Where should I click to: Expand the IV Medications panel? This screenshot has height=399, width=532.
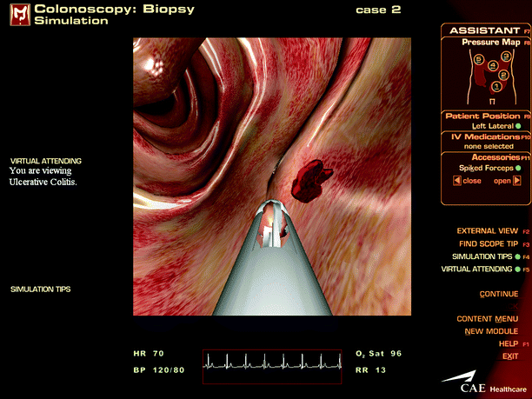click(482, 136)
